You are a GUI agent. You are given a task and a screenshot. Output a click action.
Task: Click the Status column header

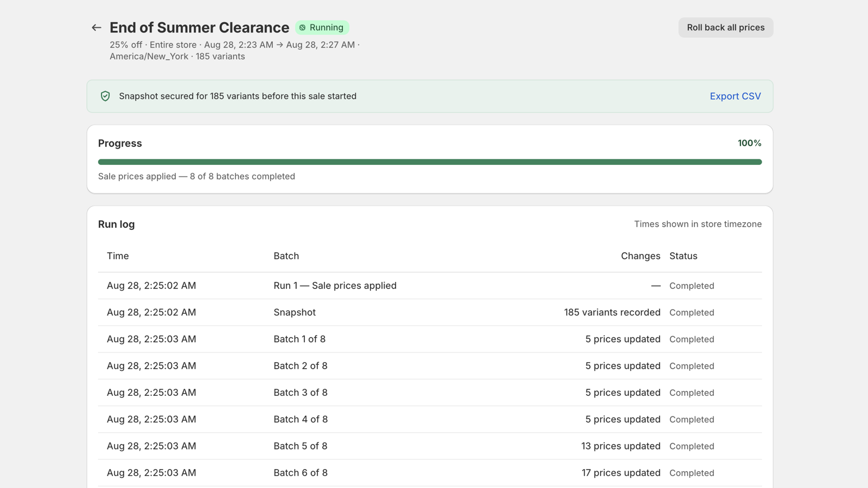[x=683, y=256]
